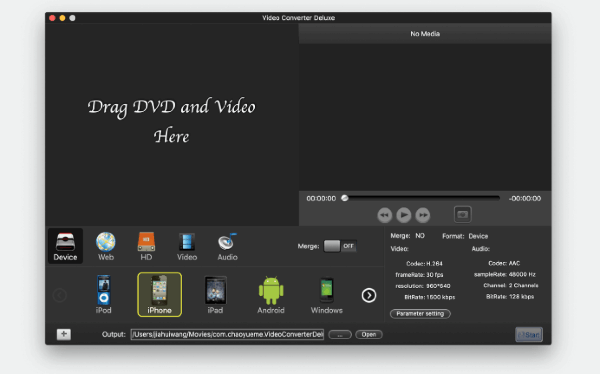Switch to the Web category tab
The image size is (600, 374).
pyautogui.click(x=106, y=247)
